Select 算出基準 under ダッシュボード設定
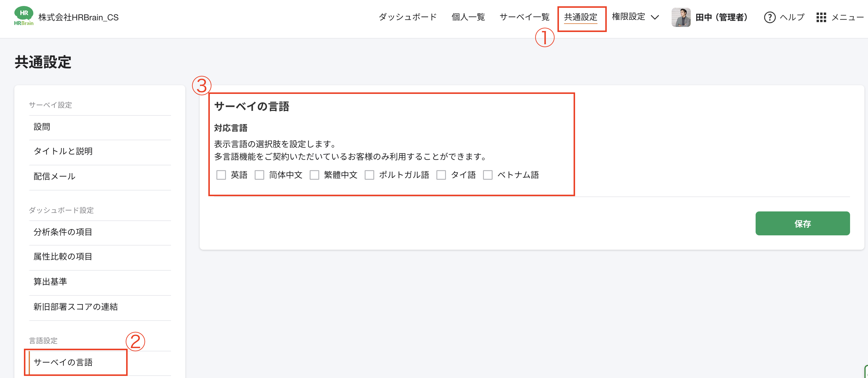The width and height of the screenshot is (868, 378). [x=51, y=282]
